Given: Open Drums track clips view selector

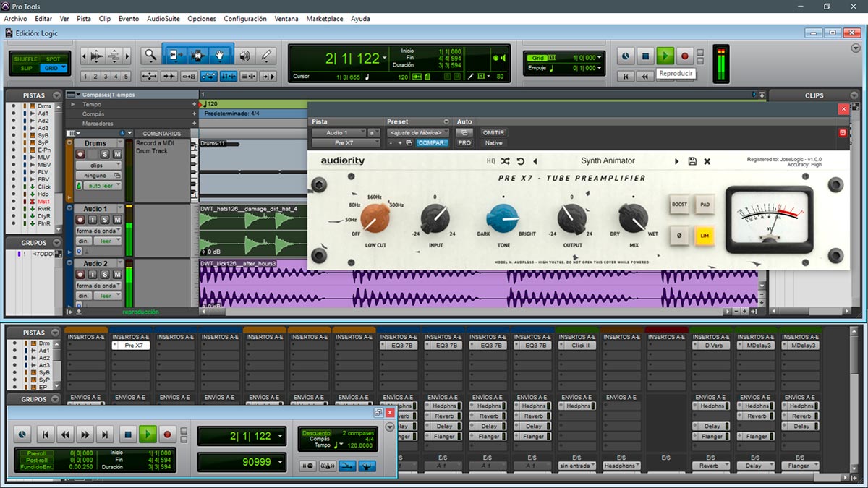Looking at the screenshot, I should pyautogui.click(x=97, y=165).
